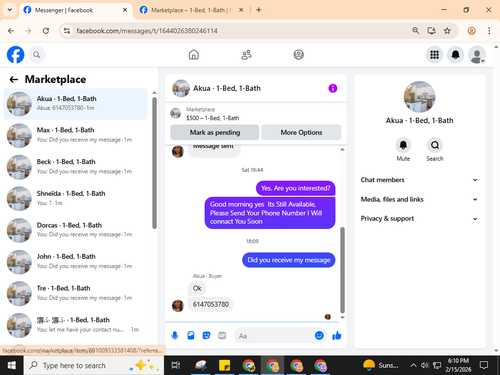Open the Facebook logo home link
This screenshot has height=375, width=500.
(15, 55)
